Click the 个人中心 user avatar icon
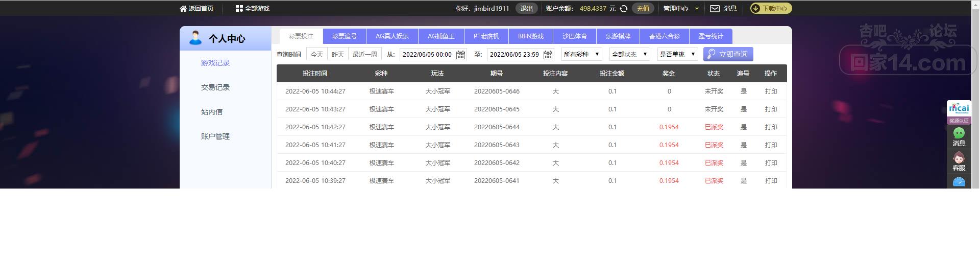This screenshot has height=280, width=980. click(x=195, y=38)
